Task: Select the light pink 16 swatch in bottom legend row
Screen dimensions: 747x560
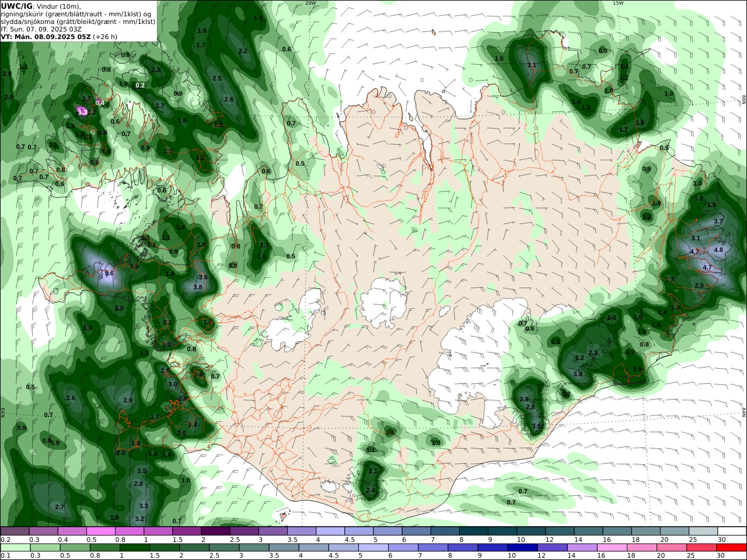Action: pos(612,548)
